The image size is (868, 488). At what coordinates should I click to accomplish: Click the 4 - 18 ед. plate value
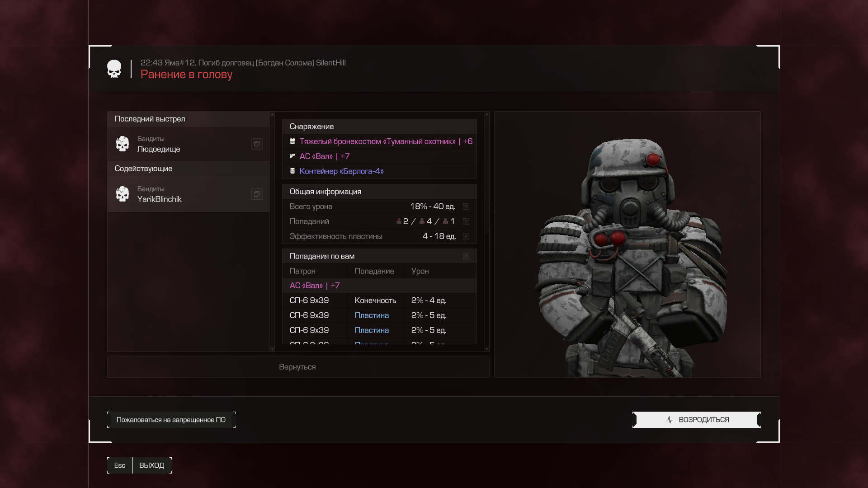[x=439, y=236]
